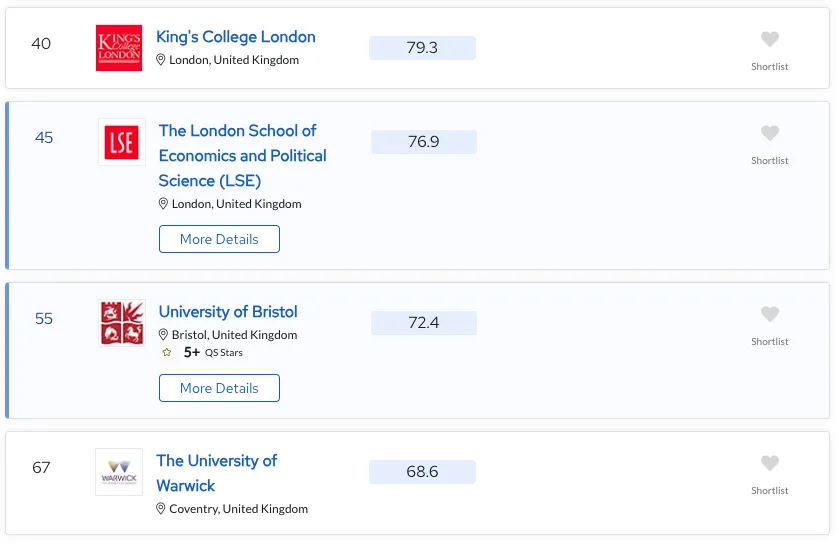Click the University of Bristol crest logo
Viewport: 839px width, 544px height.
pos(122,323)
